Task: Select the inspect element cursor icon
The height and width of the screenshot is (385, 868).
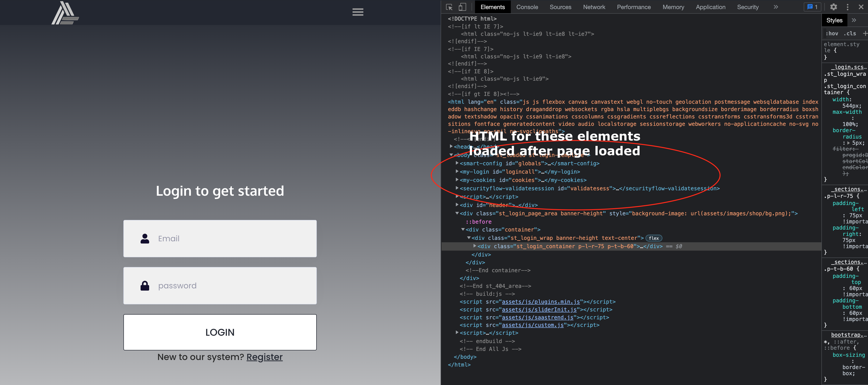Action: 449,7
